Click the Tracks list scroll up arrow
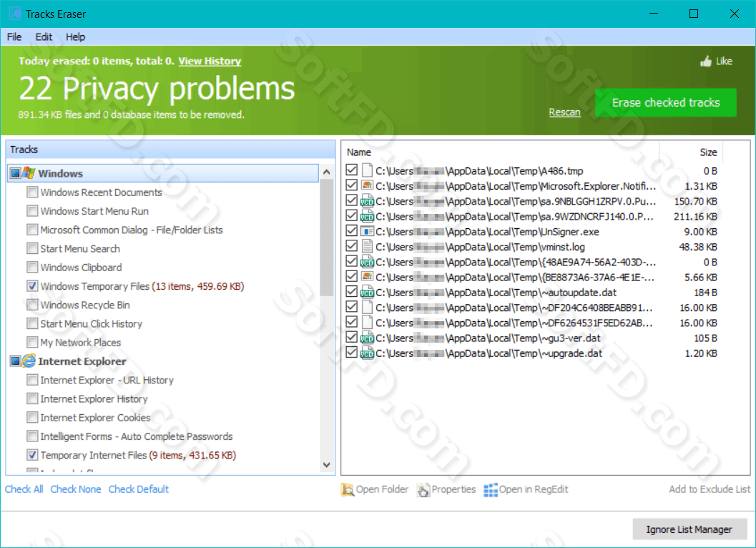 (326, 172)
